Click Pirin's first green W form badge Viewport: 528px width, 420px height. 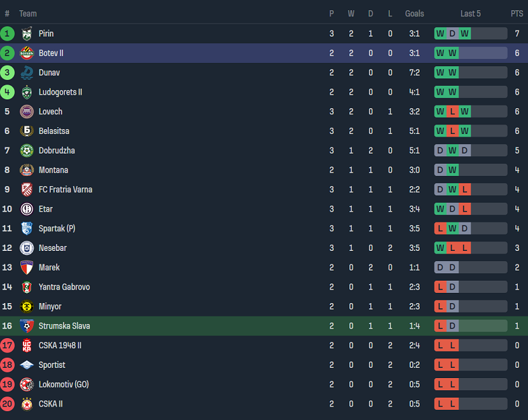click(440, 34)
